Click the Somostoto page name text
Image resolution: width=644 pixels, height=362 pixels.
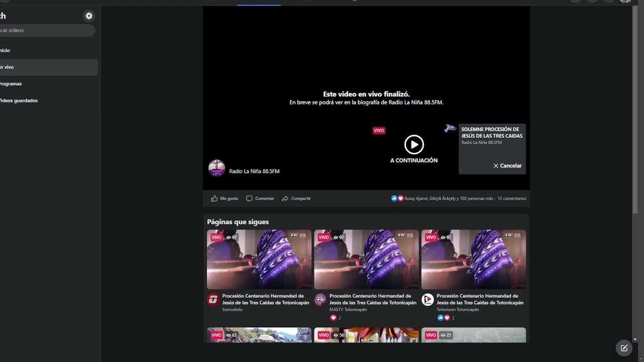tap(232, 310)
